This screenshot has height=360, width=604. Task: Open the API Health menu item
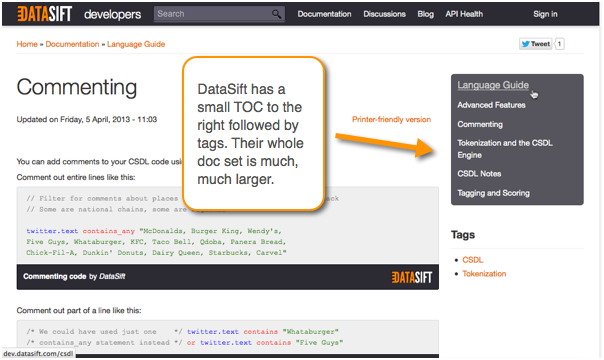[464, 14]
